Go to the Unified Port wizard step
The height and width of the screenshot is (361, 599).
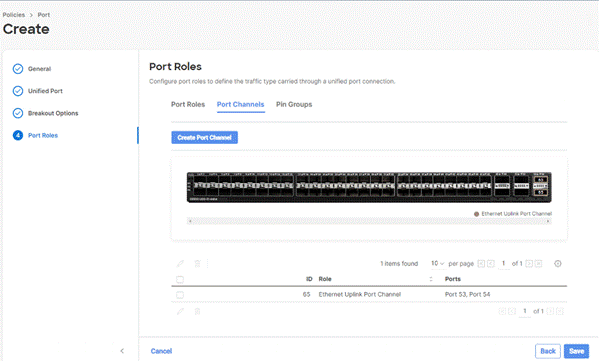tap(45, 91)
